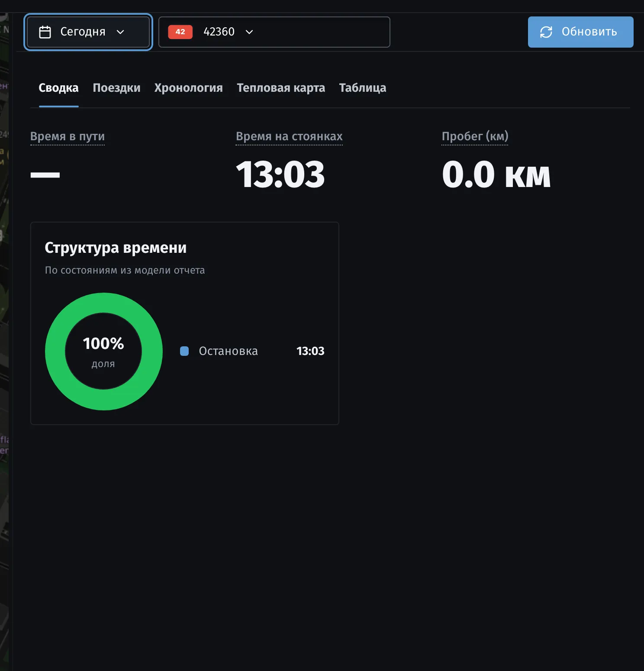Click the Время в пути label
644x671 pixels.
(x=68, y=136)
